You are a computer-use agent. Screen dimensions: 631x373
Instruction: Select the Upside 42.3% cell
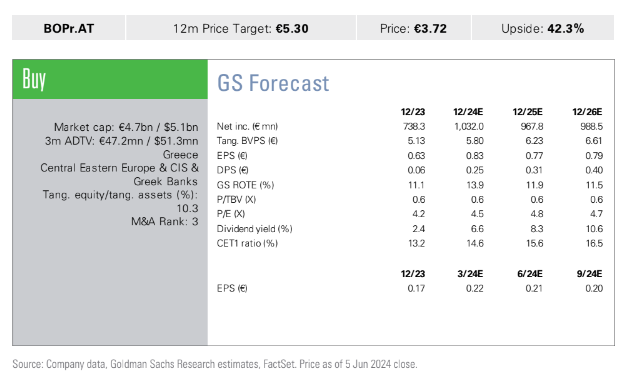pos(542,28)
